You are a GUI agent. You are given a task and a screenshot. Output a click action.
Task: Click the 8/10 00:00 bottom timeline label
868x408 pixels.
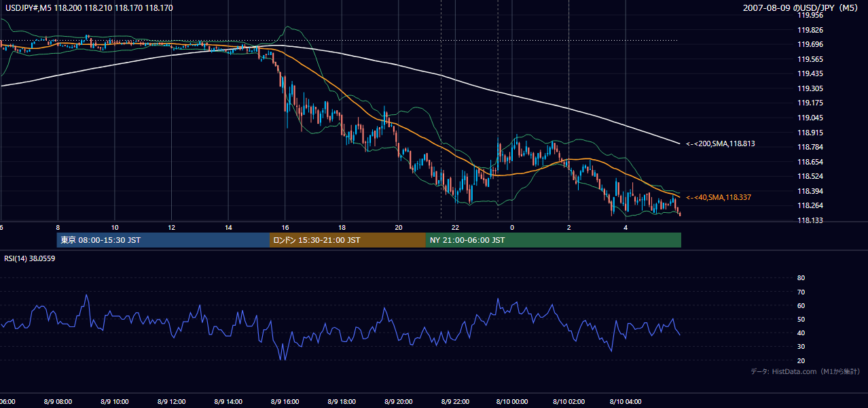[512, 402]
